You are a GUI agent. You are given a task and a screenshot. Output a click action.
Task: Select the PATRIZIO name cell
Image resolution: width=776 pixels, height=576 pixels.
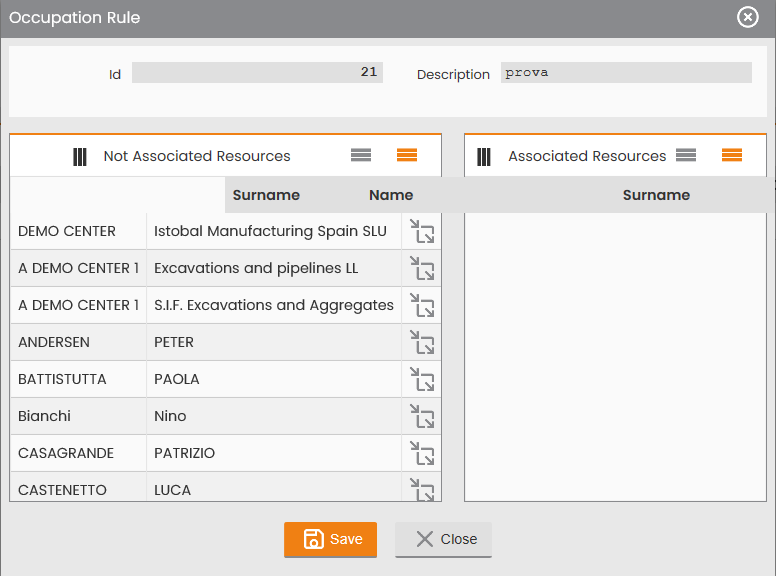pyautogui.click(x=274, y=453)
